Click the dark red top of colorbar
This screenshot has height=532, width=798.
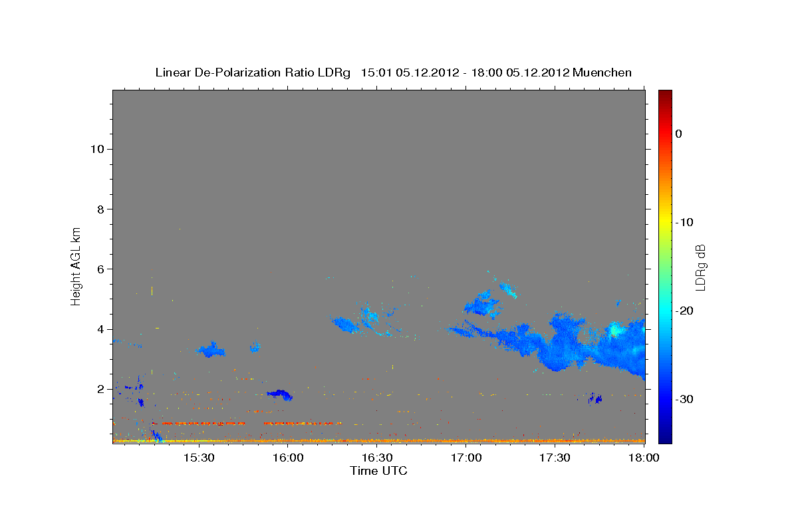665,94
